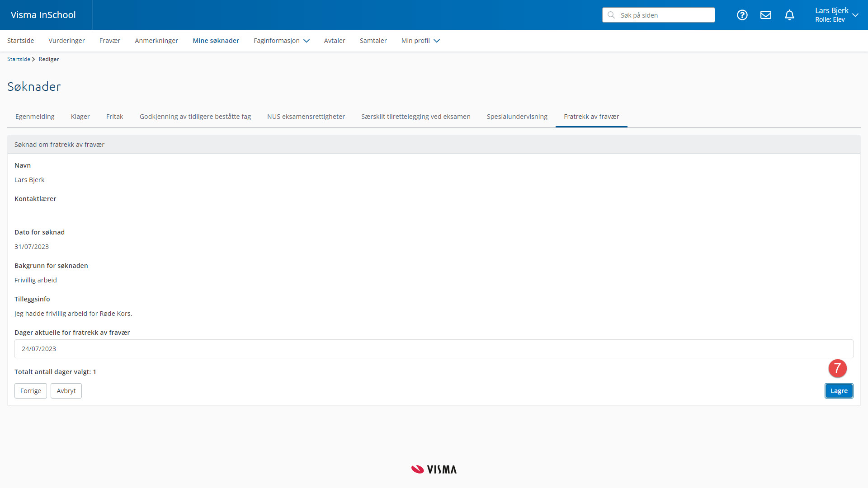Open the Spesialundervisning tab

pyautogui.click(x=517, y=117)
